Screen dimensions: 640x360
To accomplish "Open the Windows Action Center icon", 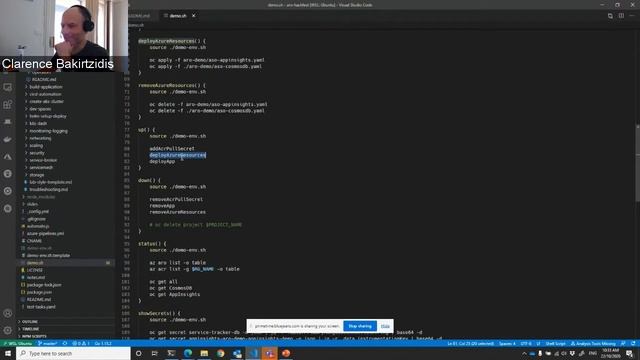I will (x=630, y=353).
